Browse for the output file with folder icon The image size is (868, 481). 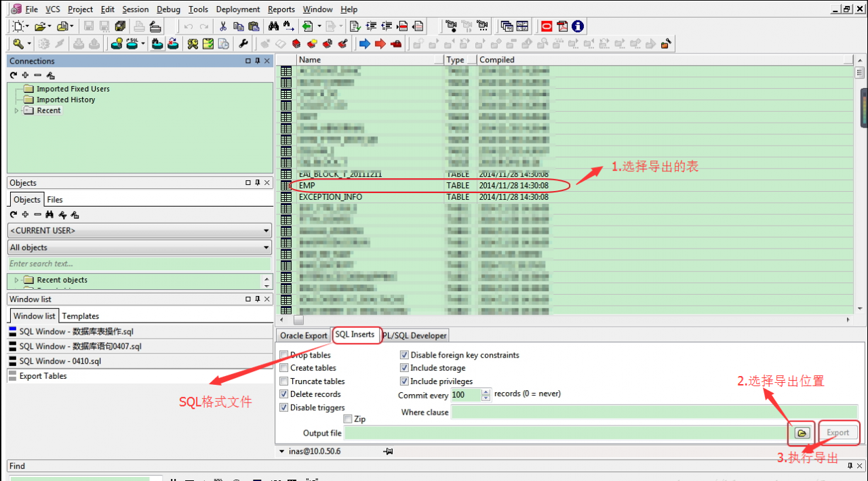(x=802, y=433)
